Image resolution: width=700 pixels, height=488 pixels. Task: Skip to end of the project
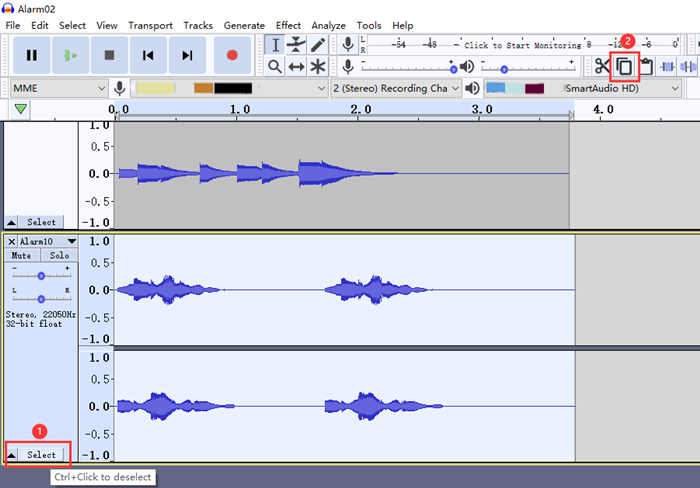click(x=187, y=55)
